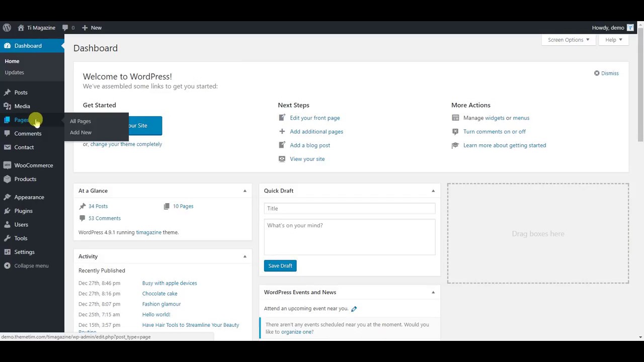Open the Help dropdown tab

pyautogui.click(x=614, y=40)
